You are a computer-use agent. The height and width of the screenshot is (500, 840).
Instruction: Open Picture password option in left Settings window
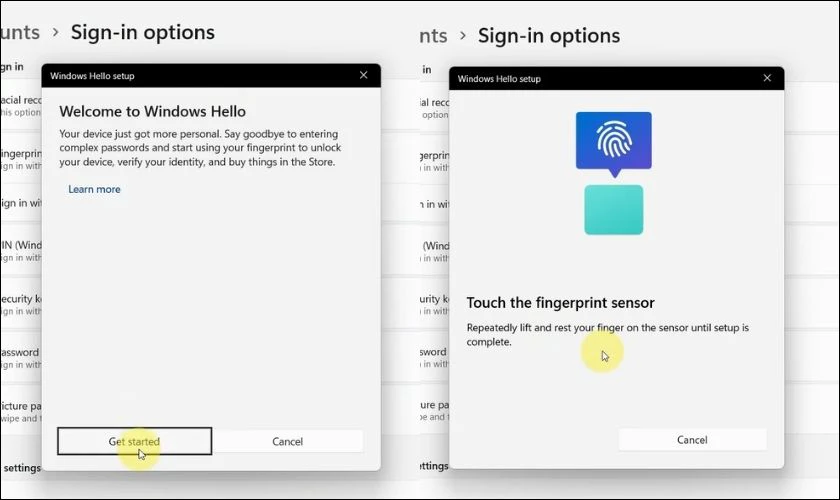(x=21, y=411)
